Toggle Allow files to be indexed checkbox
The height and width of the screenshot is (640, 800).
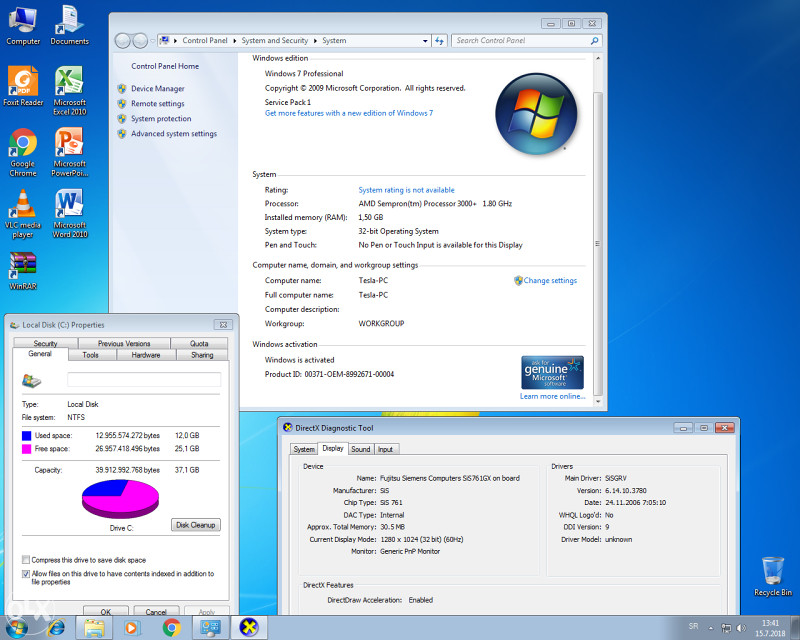[26, 574]
